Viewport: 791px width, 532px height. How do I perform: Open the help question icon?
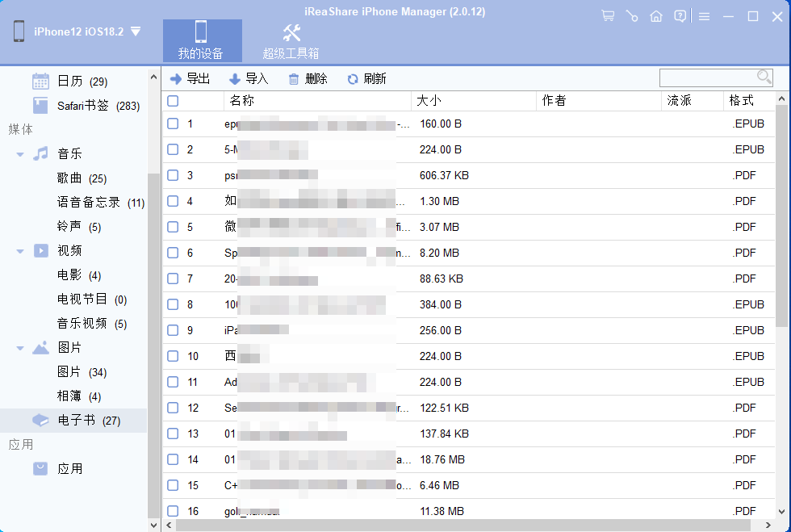pyautogui.click(x=680, y=16)
